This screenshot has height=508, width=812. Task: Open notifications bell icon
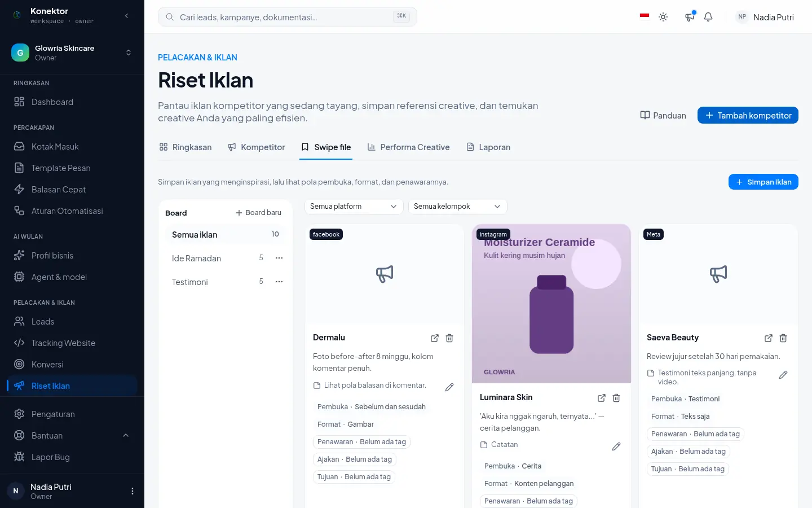708,17
